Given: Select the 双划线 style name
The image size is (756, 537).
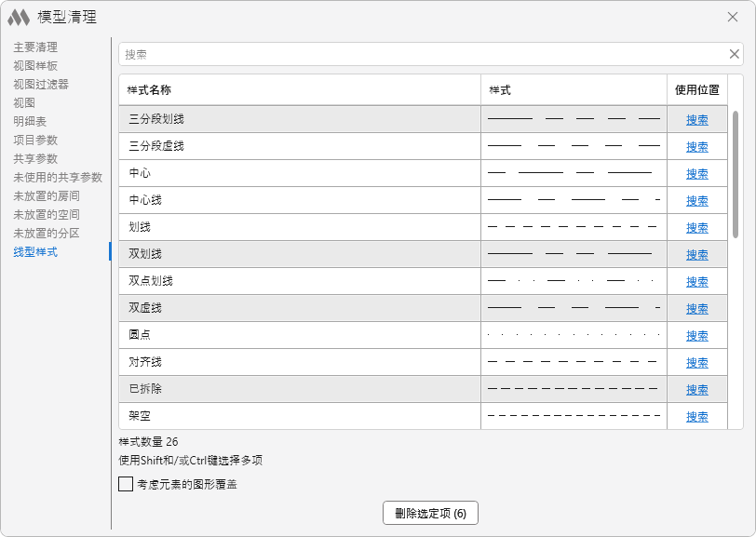Looking at the screenshot, I should pyautogui.click(x=145, y=254).
